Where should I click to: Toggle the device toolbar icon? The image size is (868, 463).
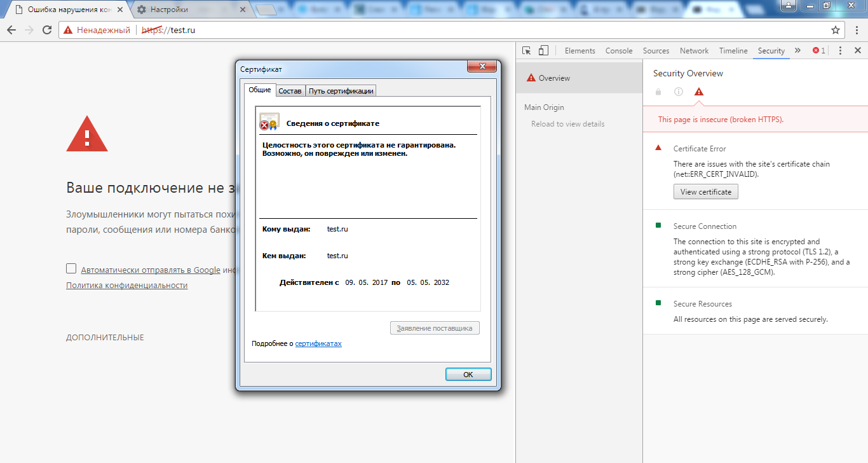pos(543,51)
